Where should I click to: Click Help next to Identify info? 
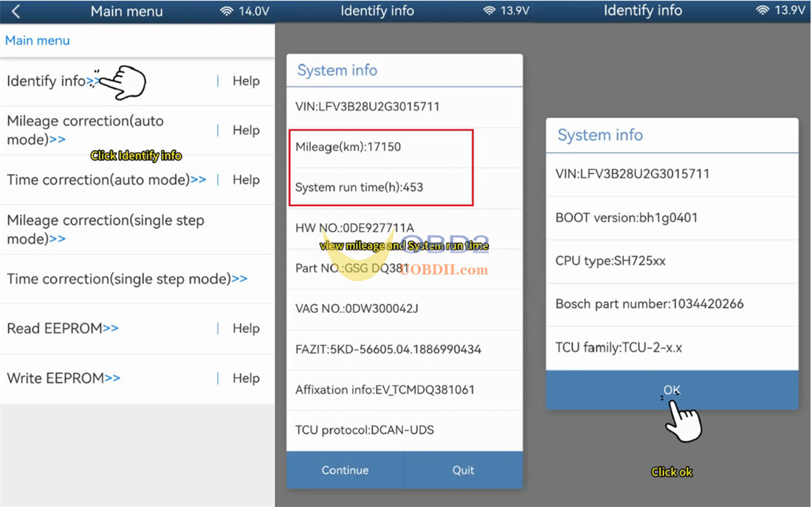(x=245, y=81)
